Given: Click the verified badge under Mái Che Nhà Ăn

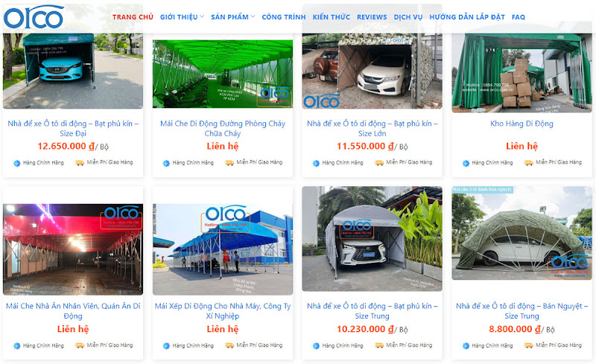Looking at the screenshot, I should (16, 346).
